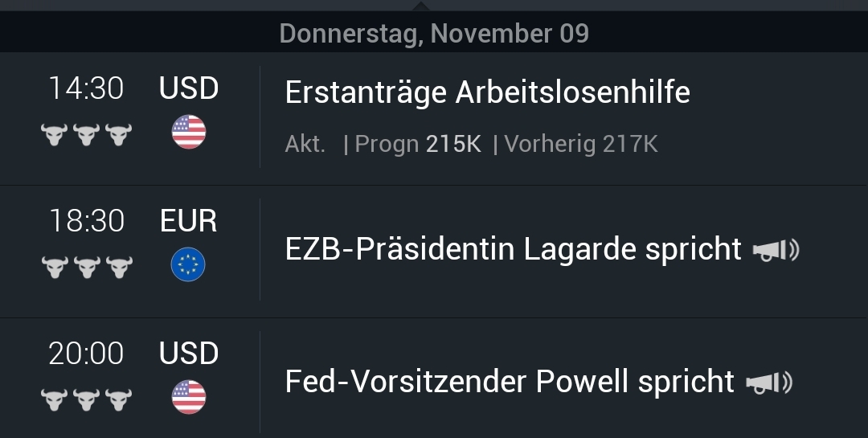Viewport: 868px width, 438px height.
Task: Open the EZB-Präsidentin Lagarde spricht event
Action: [513, 249]
